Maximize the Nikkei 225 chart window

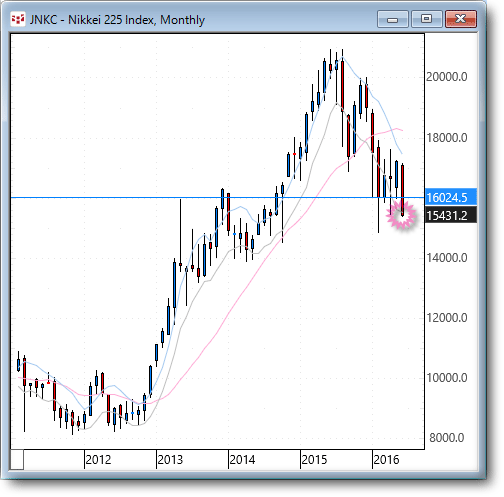click(x=427, y=19)
